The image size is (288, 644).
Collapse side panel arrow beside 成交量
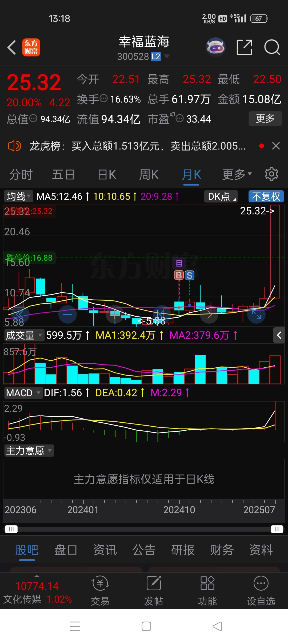(x=279, y=335)
